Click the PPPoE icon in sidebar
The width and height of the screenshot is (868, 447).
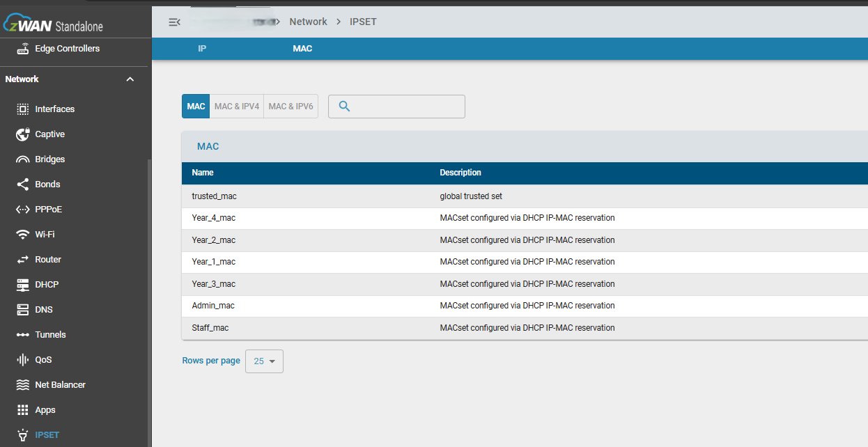coord(23,210)
